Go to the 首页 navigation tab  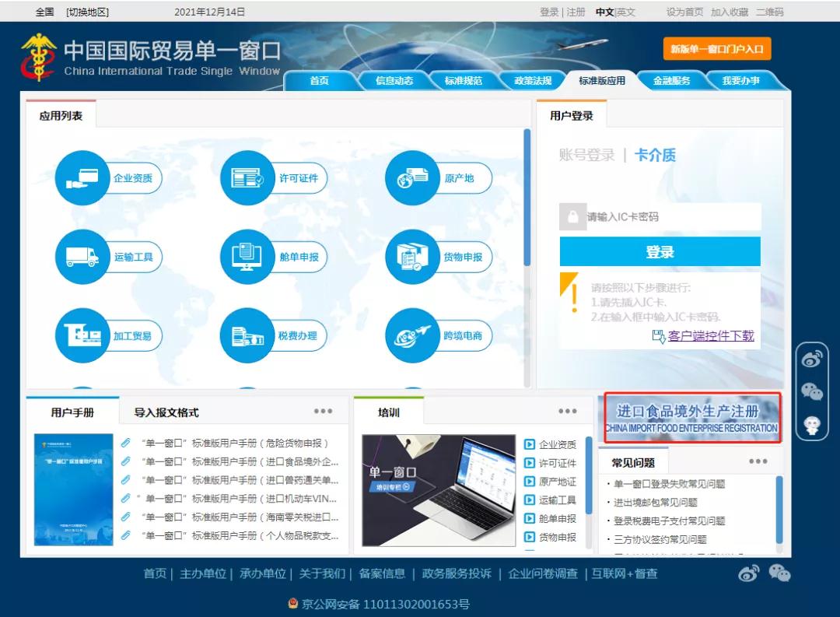320,80
